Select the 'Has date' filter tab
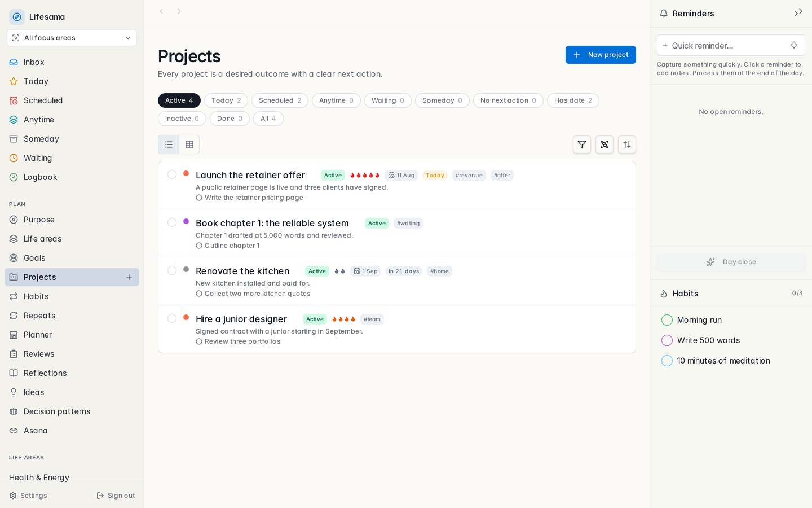This screenshot has width=812, height=508. tap(573, 100)
